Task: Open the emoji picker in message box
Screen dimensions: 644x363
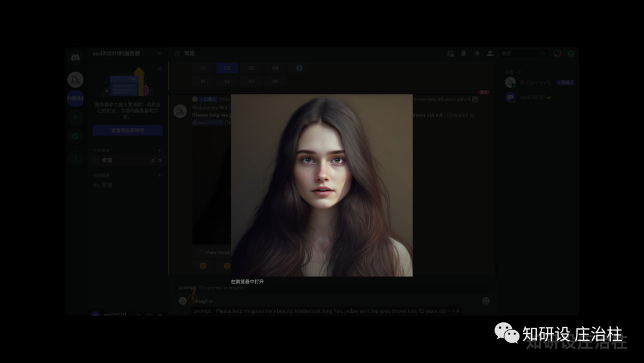Action: point(486,301)
